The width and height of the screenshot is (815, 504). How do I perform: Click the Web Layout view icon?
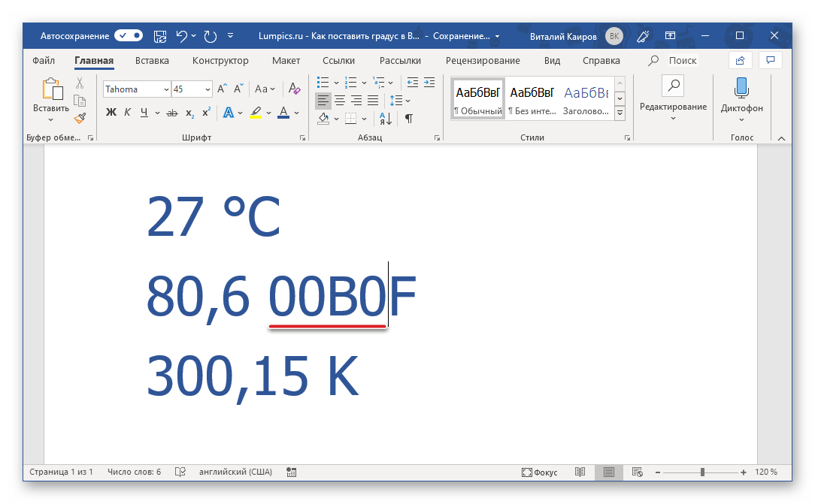tap(638, 472)
